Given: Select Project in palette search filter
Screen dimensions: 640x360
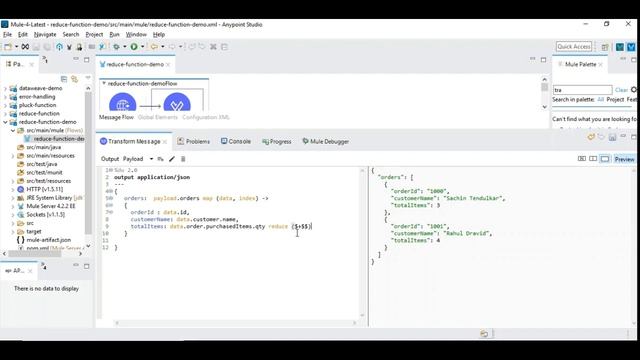Looking at the screenshot, I should point(615,100).
